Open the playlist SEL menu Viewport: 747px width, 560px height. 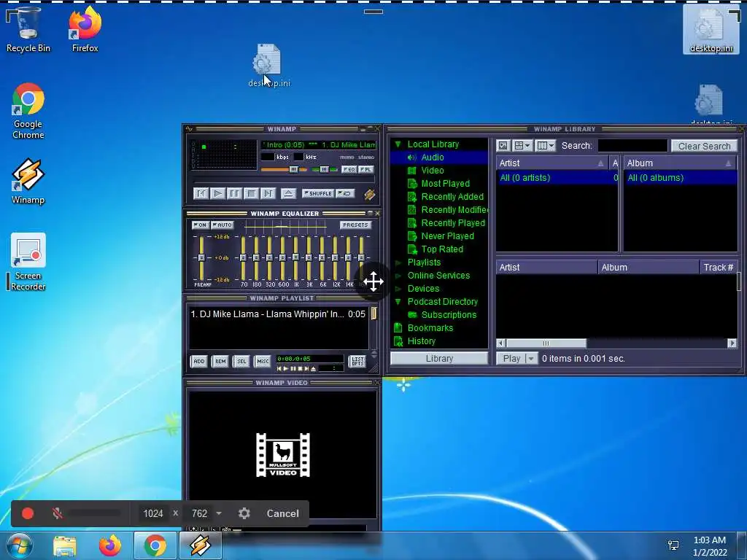point(241,362)
